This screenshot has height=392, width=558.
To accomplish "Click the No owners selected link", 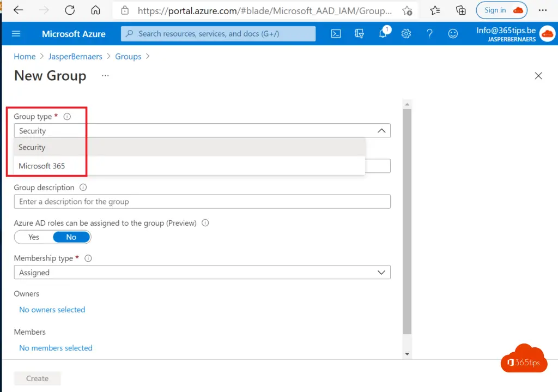I will click(52, 310).
